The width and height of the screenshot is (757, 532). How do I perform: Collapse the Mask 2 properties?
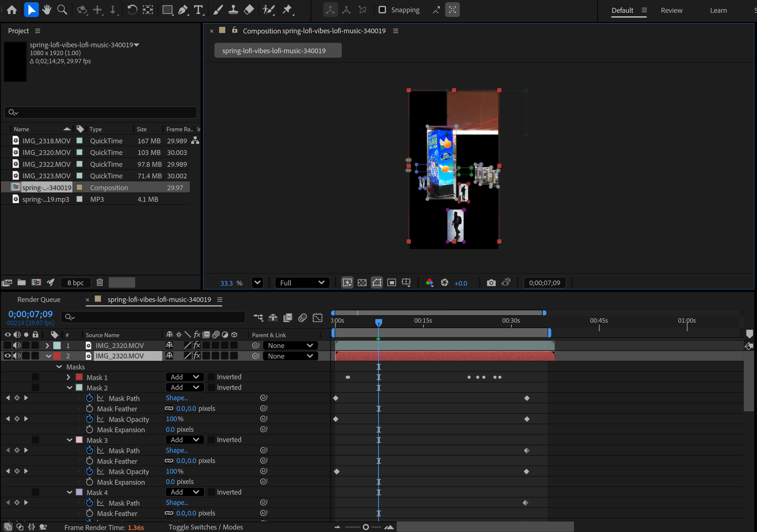click(x=70, y=387)
